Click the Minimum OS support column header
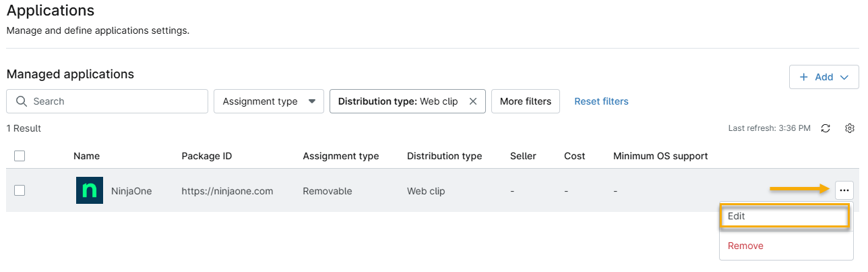Image resolution: width=868 pixels, height=272 pixels. pyautogui.click(x=660, y=156)
